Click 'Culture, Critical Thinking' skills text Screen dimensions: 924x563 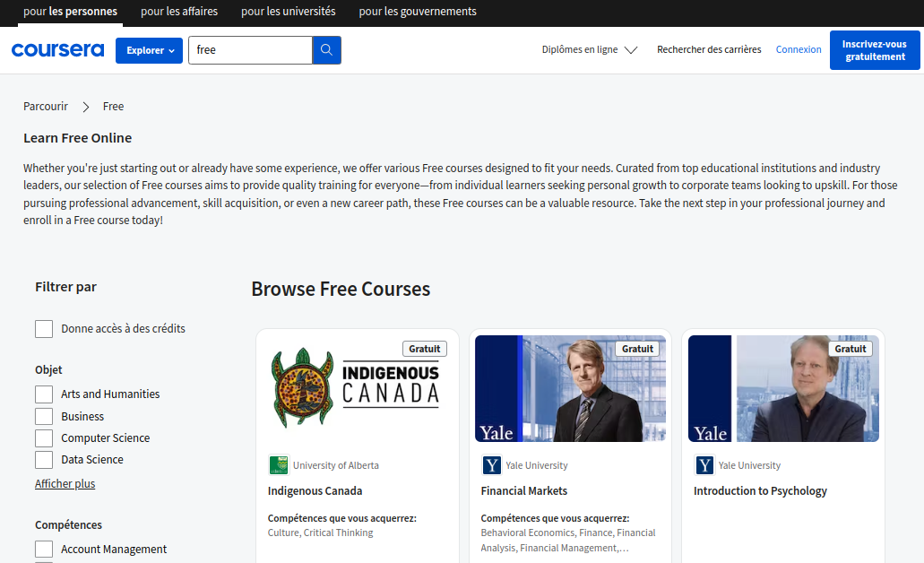321,533
